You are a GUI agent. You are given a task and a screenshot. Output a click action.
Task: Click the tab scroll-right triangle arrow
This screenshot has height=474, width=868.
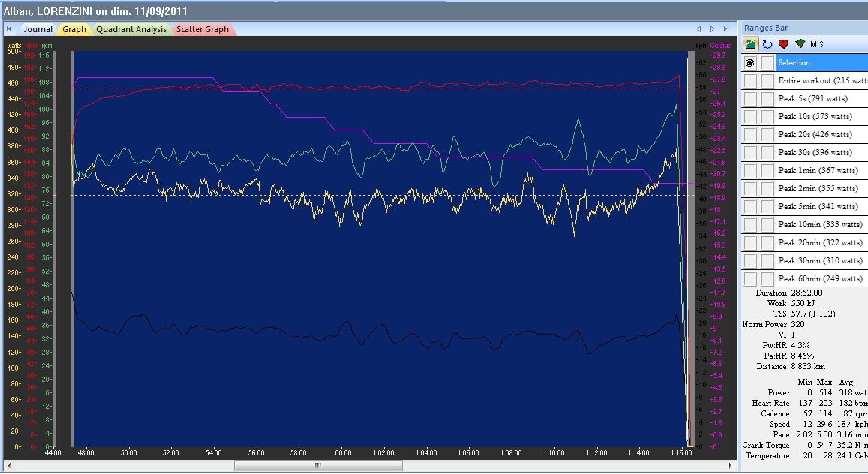click(x=713, y=28)
